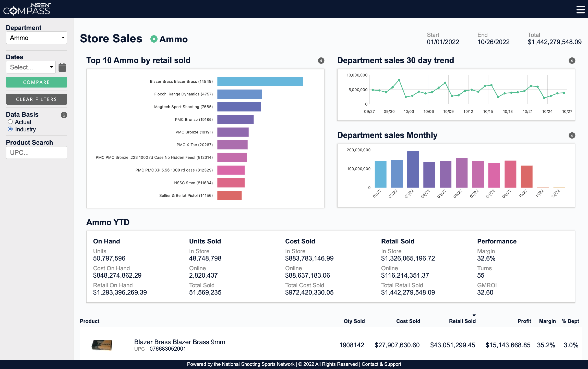Click the Data Basis info icon

(x=64, y=115)
